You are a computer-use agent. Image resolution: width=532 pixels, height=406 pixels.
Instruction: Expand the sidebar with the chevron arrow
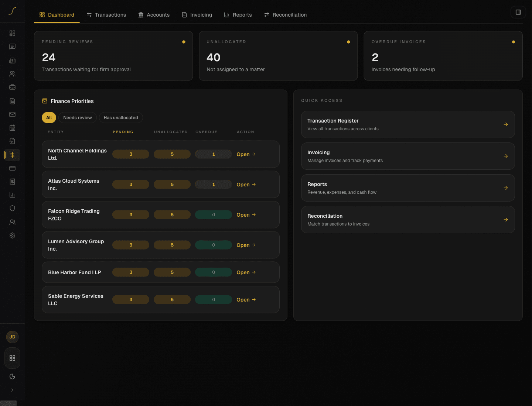click(12, 390)
